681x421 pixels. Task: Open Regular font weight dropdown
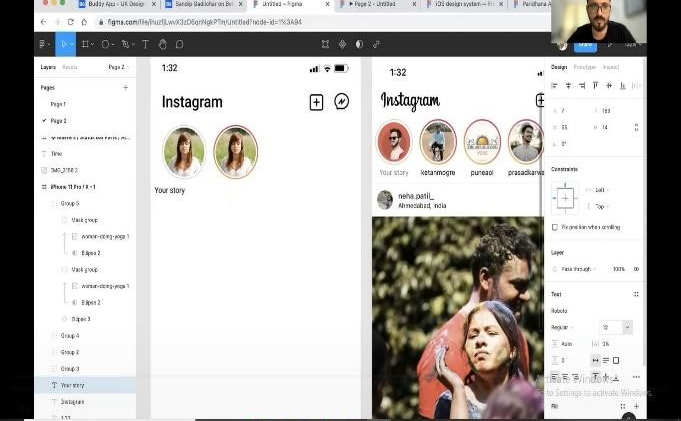click(x=562, y=328)
